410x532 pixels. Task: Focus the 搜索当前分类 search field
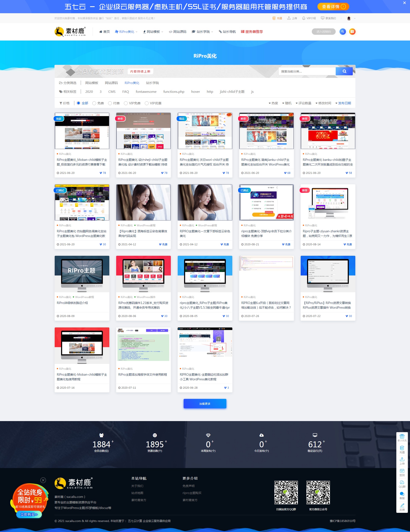coord(307,71)
